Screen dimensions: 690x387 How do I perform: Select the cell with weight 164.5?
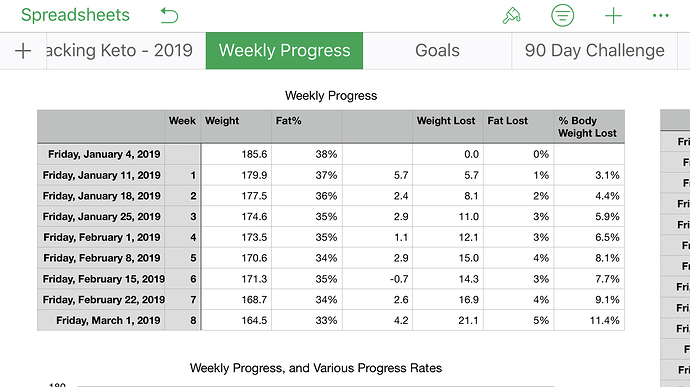tap(236, 320)
